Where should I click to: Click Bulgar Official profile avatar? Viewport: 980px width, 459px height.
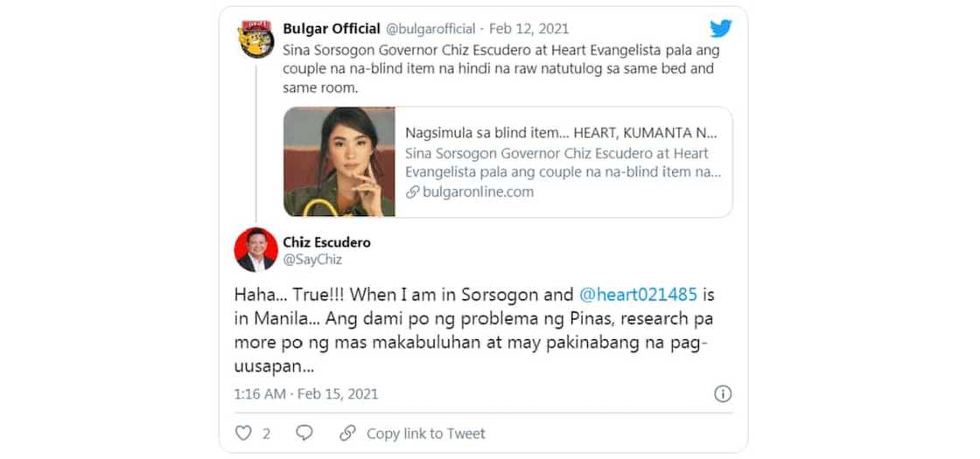[x=256, y=38]
